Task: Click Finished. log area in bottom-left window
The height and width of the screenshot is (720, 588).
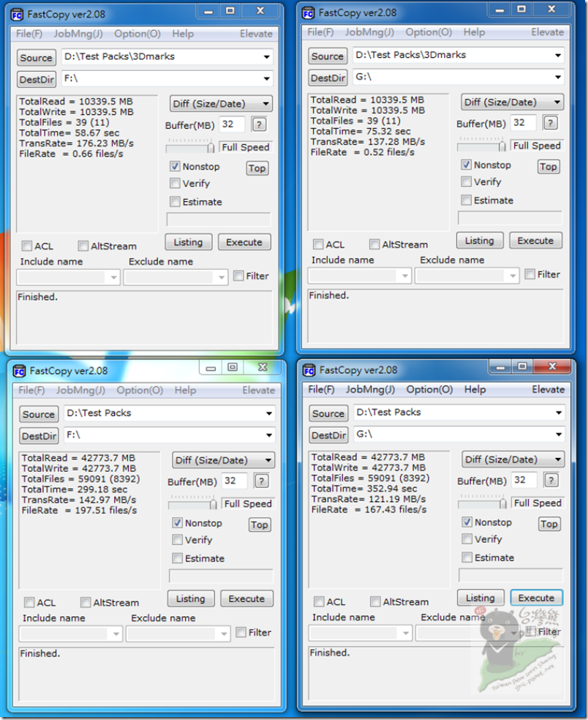Action: (x=146, y=673)
